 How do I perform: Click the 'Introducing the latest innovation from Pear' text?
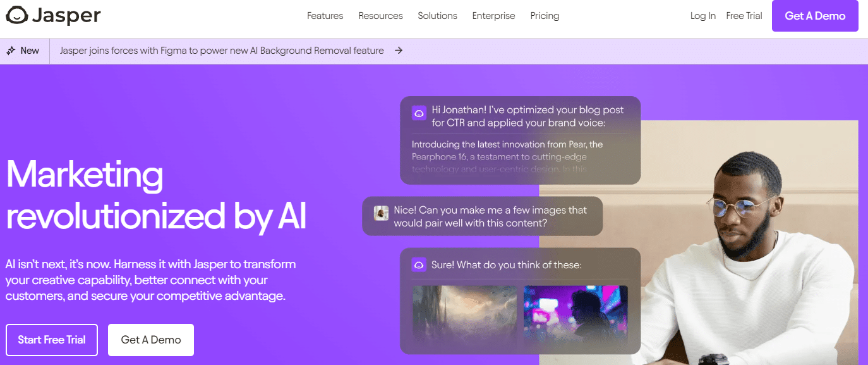(x=507, y=156)
